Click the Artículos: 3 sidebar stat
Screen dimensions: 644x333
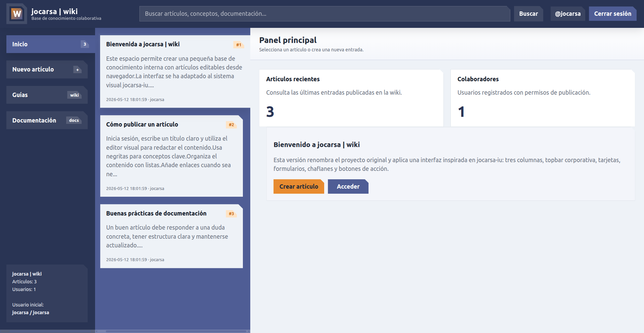25,282
